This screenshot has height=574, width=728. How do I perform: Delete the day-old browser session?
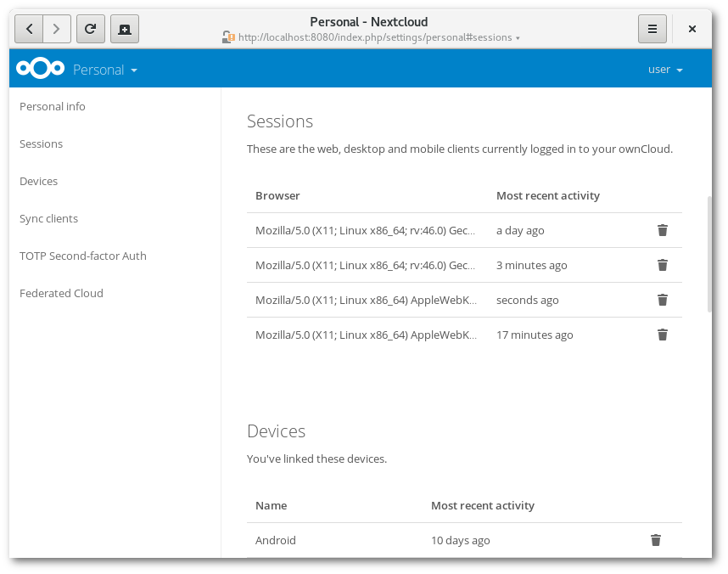[662, 230]
